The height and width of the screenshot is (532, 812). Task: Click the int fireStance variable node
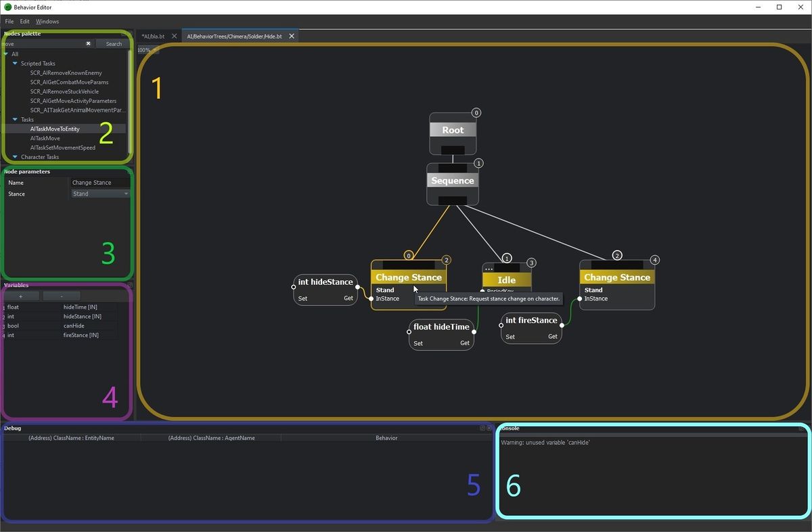click(x=531, y=321)
